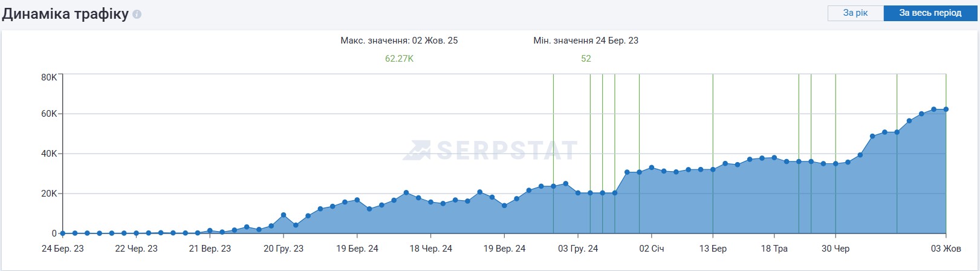Click the 80K y-axis label
This screenshot has width=980, height=271.
click(x=49, y=77)
